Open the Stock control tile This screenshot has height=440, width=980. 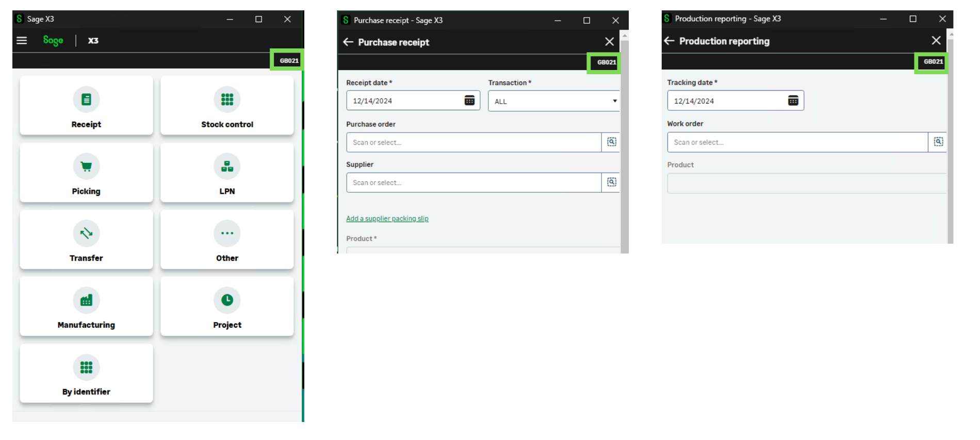[227, 106]
